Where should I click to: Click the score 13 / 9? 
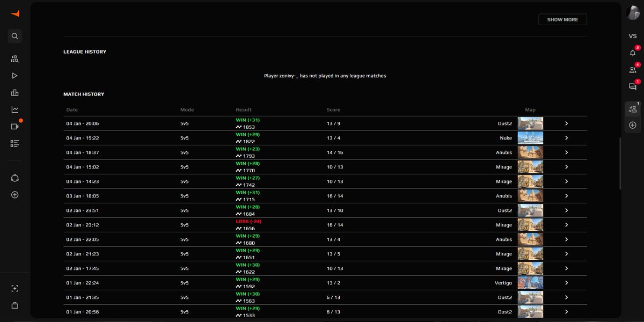point(333,123)
